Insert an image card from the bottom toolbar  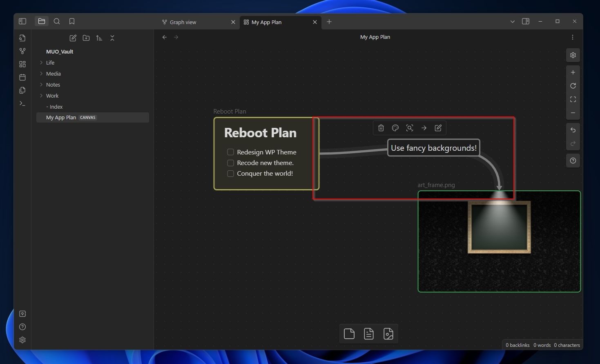388,334
